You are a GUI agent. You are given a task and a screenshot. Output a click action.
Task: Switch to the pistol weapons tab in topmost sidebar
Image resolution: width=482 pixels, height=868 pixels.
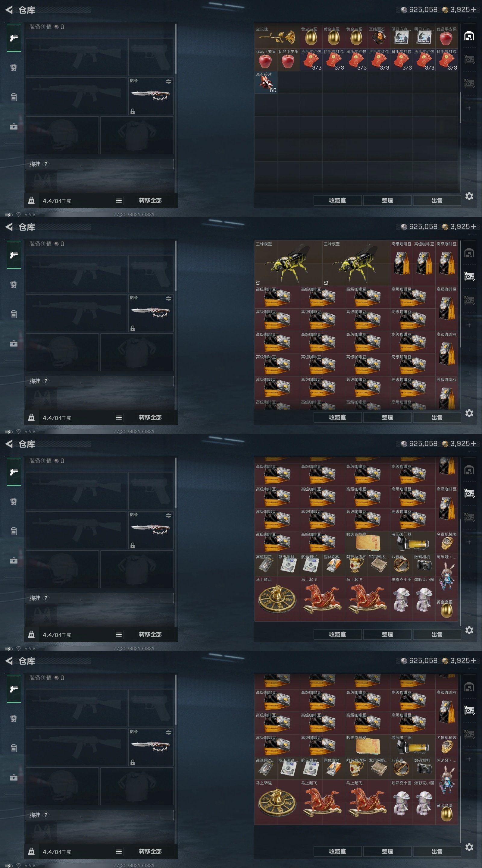[x=14, y=38]
